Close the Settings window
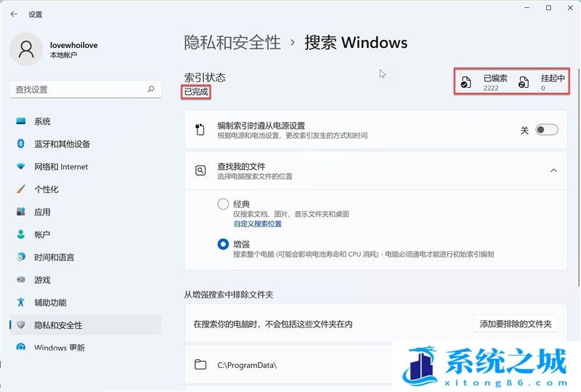 coord(570,8)
